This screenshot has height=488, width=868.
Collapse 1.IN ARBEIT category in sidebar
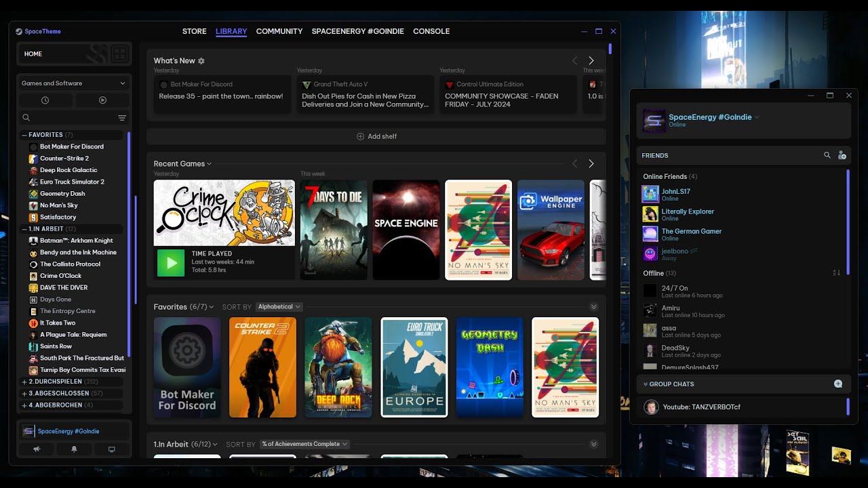click(x=24, y=229)
